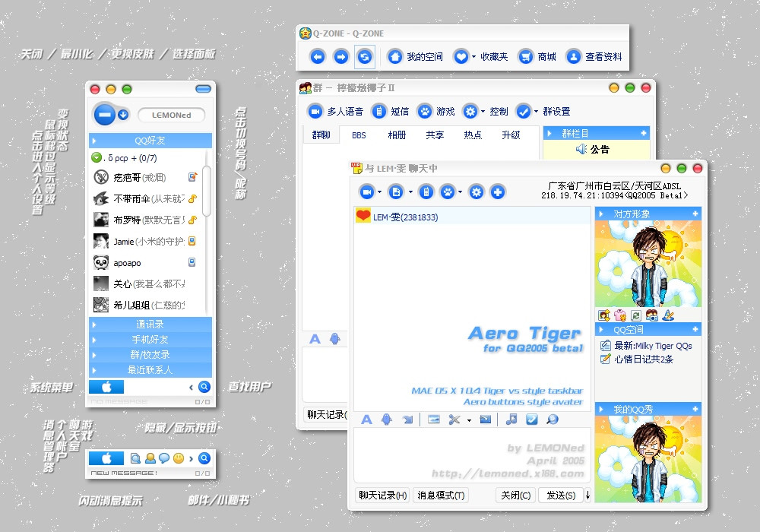Open the 心情日记共2条 link
Image resolution: width=760 pixels, height=532 pixels.
(644, 359)
